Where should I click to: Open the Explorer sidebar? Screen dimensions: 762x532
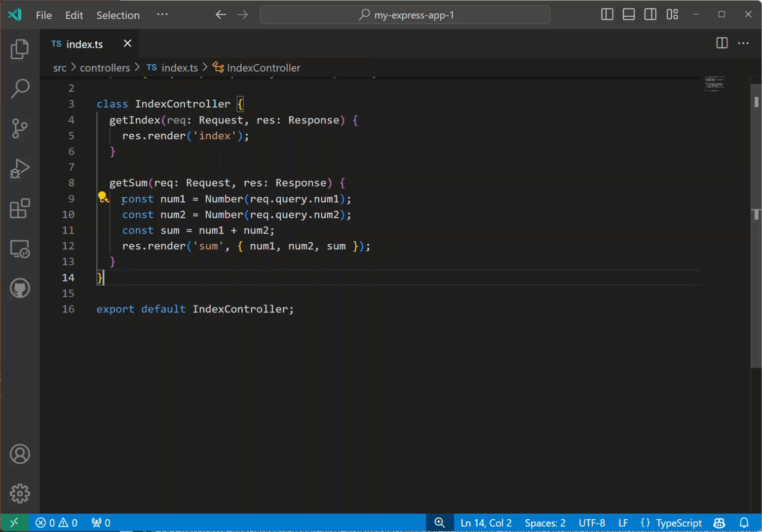pyautogui.click(x=20, y=49)
